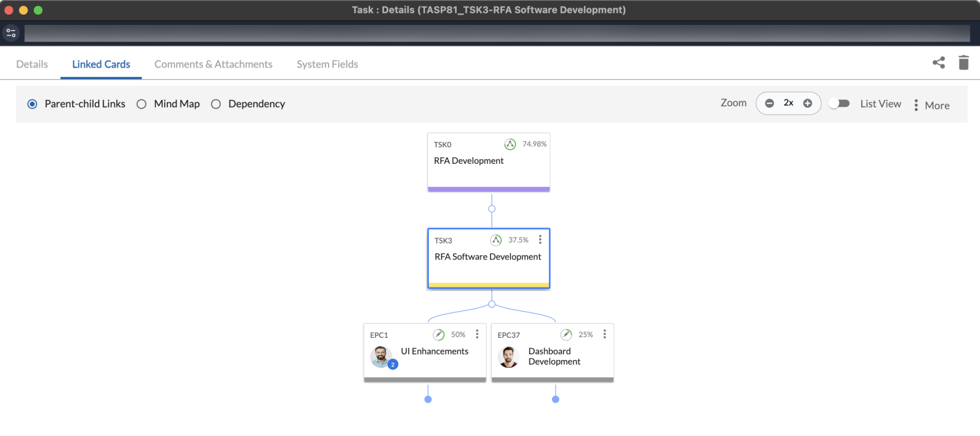Click the TSK3 card hierarchy icon
This screenshot has height=436, width=980.
click(x=496, y=240)
